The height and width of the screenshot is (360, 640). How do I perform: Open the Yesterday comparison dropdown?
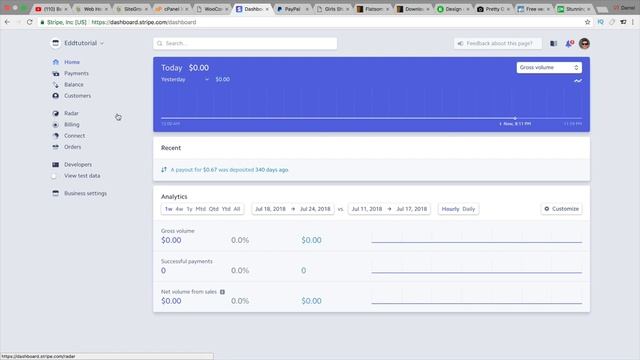click(185, 80)
